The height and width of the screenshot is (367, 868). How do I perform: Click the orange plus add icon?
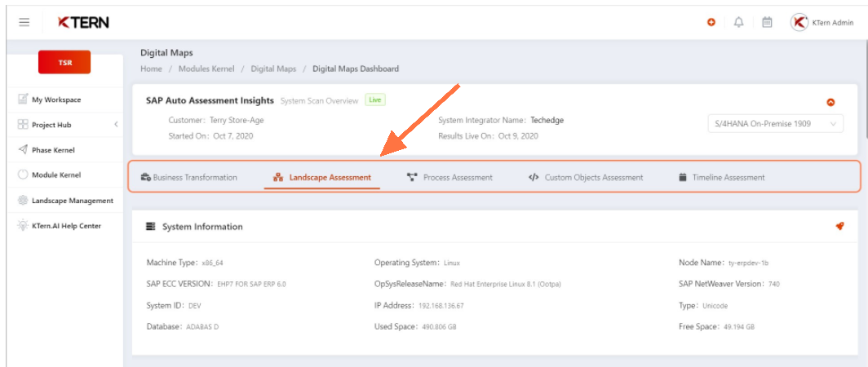(711, 22)
